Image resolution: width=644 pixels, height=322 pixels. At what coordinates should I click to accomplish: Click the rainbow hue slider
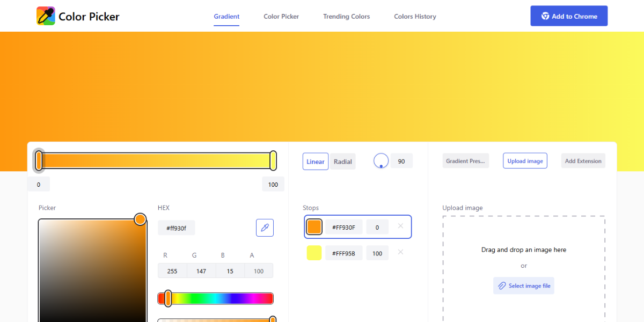(215, 298)
